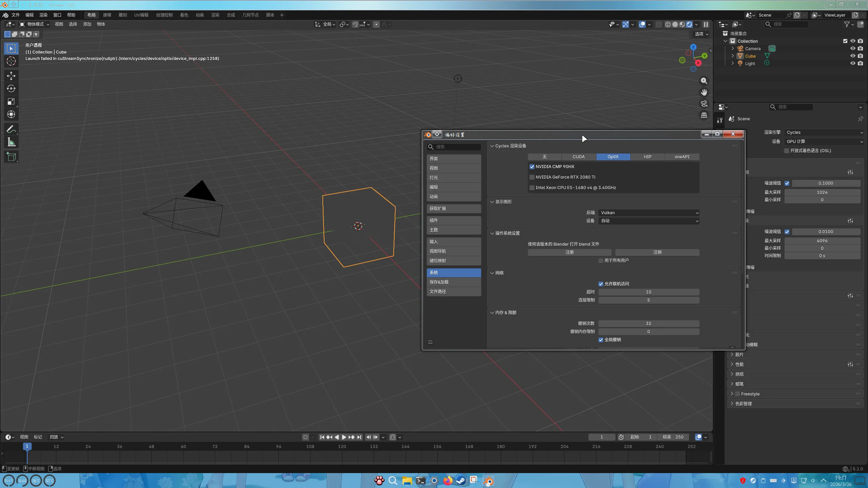Switch to CUDA device tab

tap(578, 157)
